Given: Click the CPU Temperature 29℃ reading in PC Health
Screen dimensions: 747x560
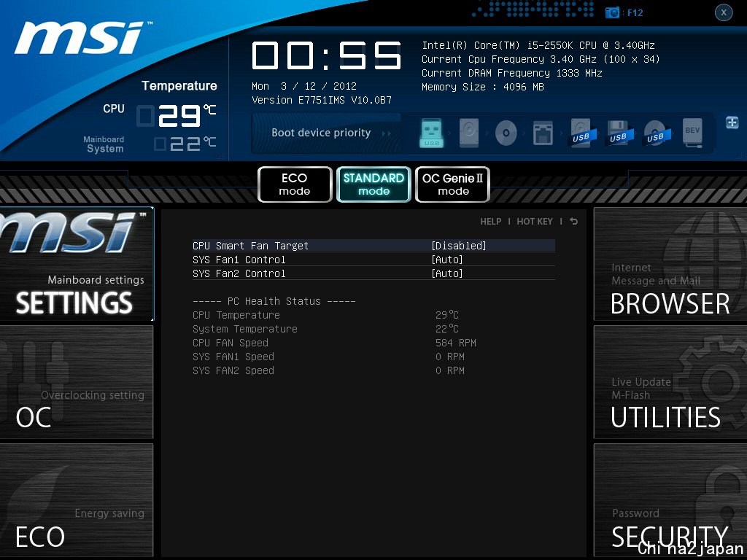Looking at the screenshot, I should click(x=447, y=315).
